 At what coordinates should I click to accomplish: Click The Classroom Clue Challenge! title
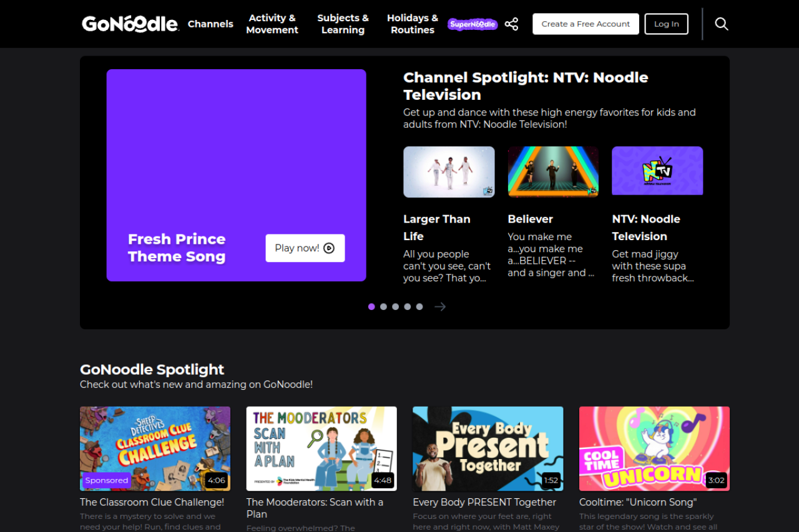152,502
